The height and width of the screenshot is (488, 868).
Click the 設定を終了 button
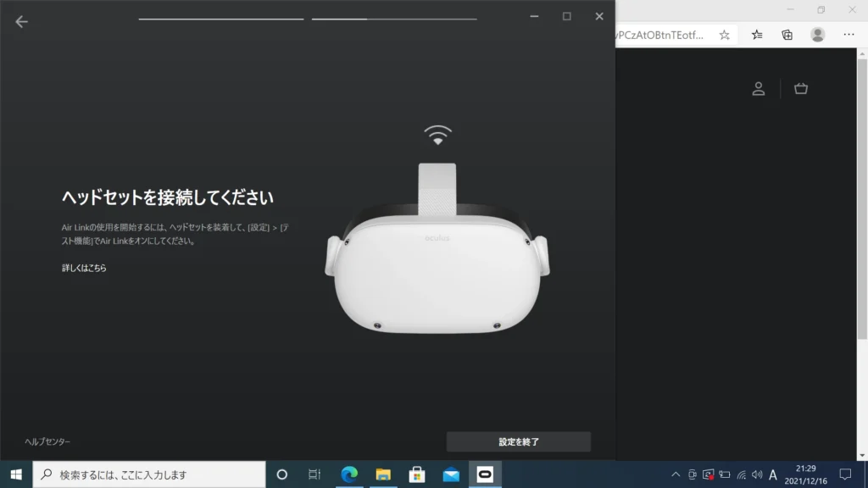[x=518, y=441]
